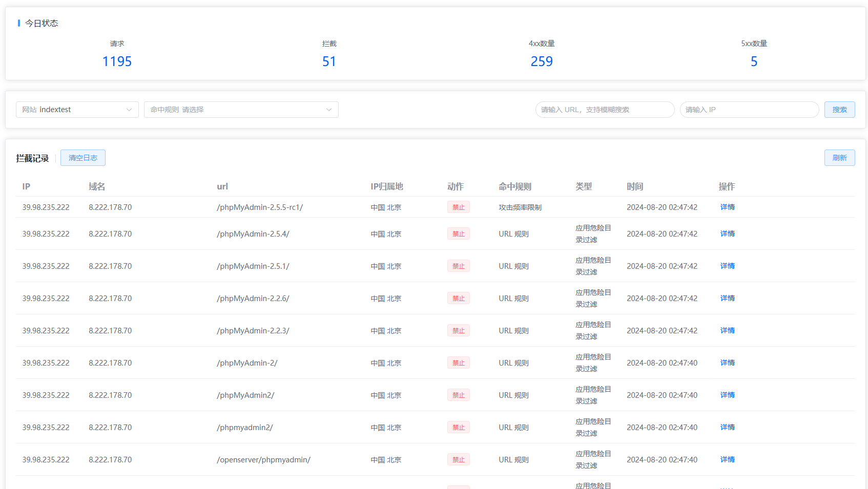Click 禁止 tag in /phpMyAdmin-2.5.4/ row
The width and height of the screenshot is (868, 489).
pos(459,233)
